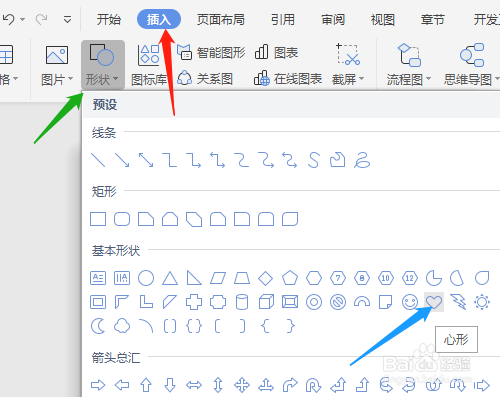Click the 智能图形 smart graphics button
This screenshot has height=397, width=500.
click(211, 52)
